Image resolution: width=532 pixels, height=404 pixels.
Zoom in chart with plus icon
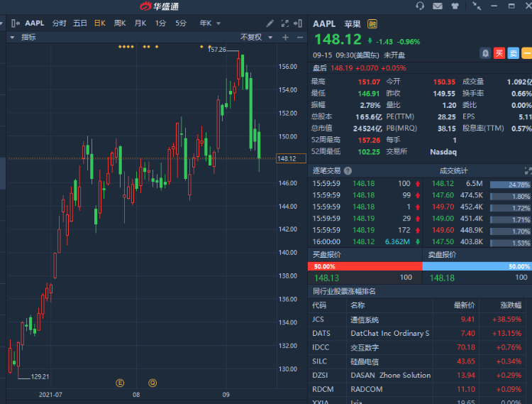(285, 38)
